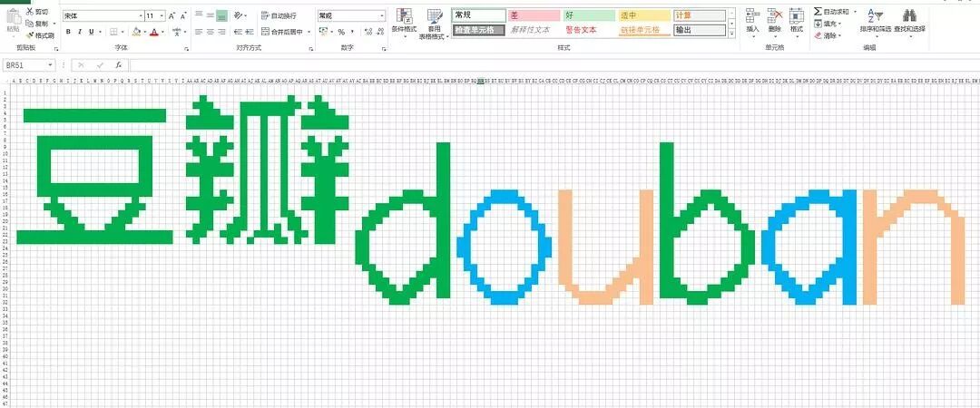Click the 剪切 (Cut) scissors icon
This screenshot has width=980, height=408.
tap(29, 11)
